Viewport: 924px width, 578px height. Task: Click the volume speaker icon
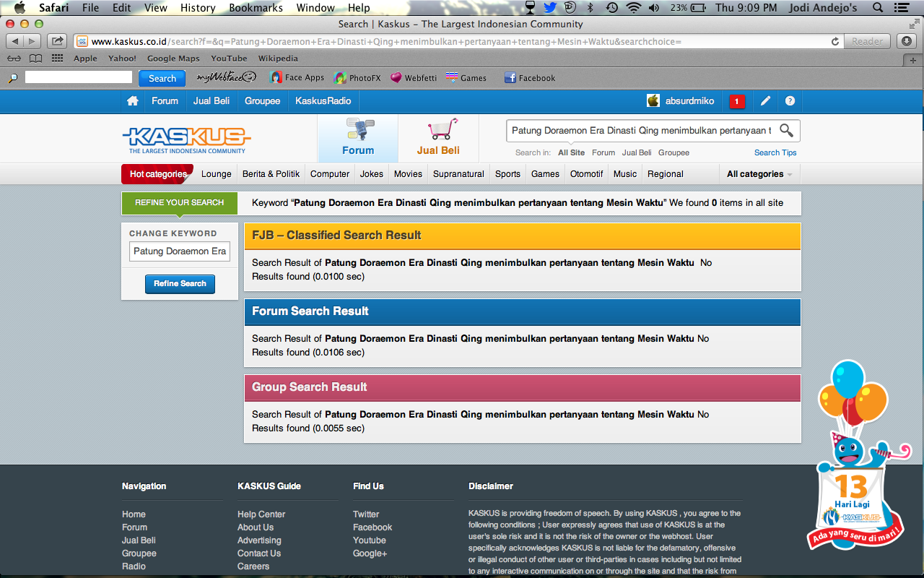[x=654, y=8]
